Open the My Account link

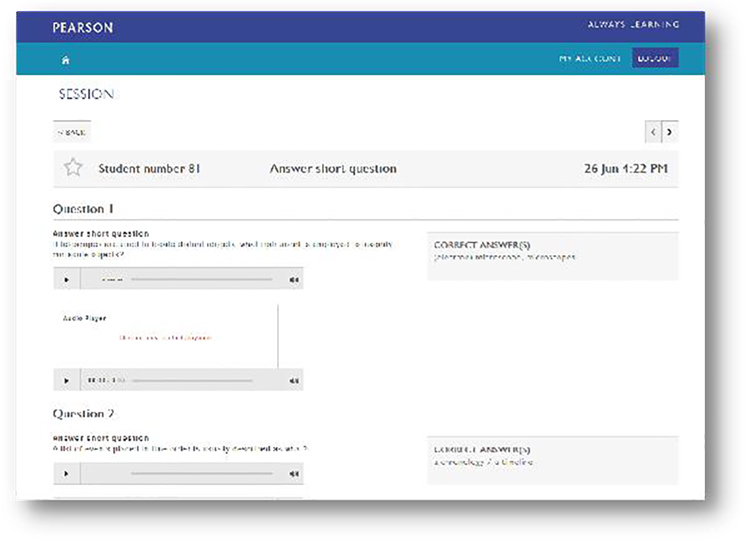591,59
